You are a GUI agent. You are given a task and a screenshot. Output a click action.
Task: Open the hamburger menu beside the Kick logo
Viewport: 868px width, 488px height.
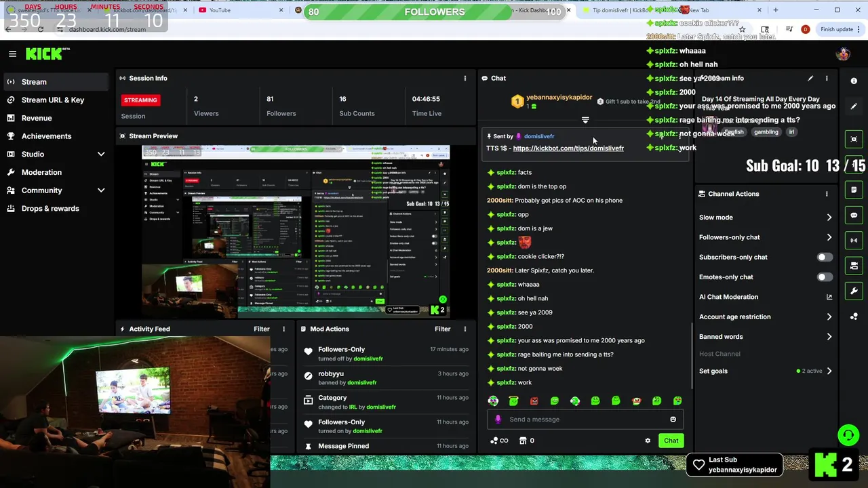[x=12, y=54]
